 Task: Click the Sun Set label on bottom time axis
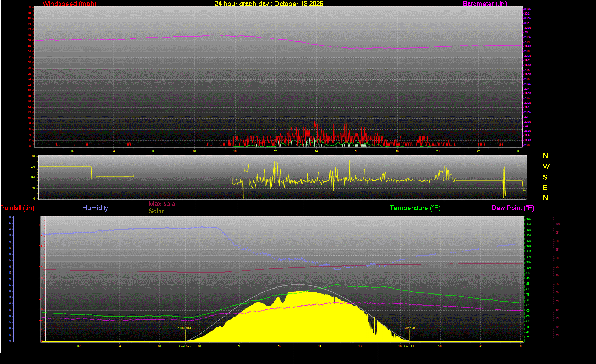click(x=409, y=346)
